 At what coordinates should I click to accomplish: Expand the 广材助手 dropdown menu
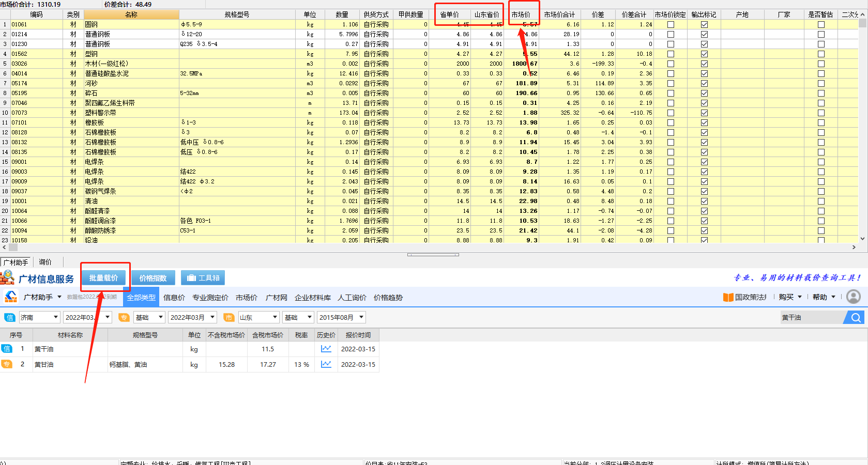[59, 297]
